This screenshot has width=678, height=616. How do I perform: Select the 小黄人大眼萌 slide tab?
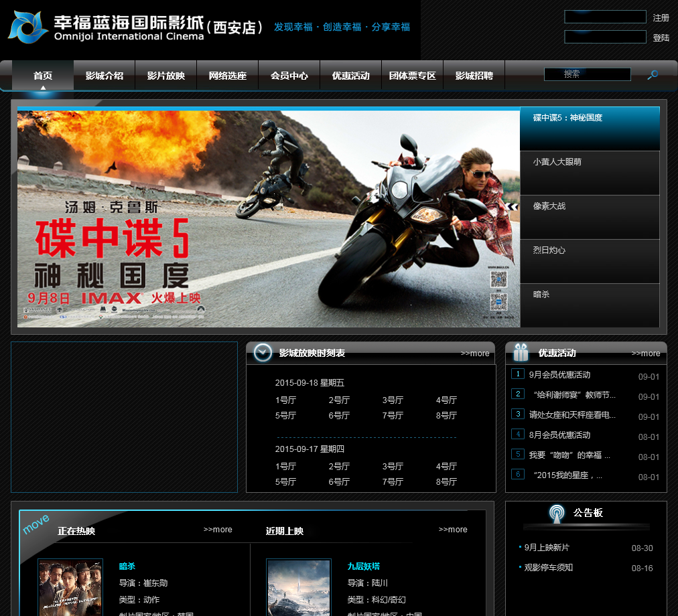tap(590, 173)
